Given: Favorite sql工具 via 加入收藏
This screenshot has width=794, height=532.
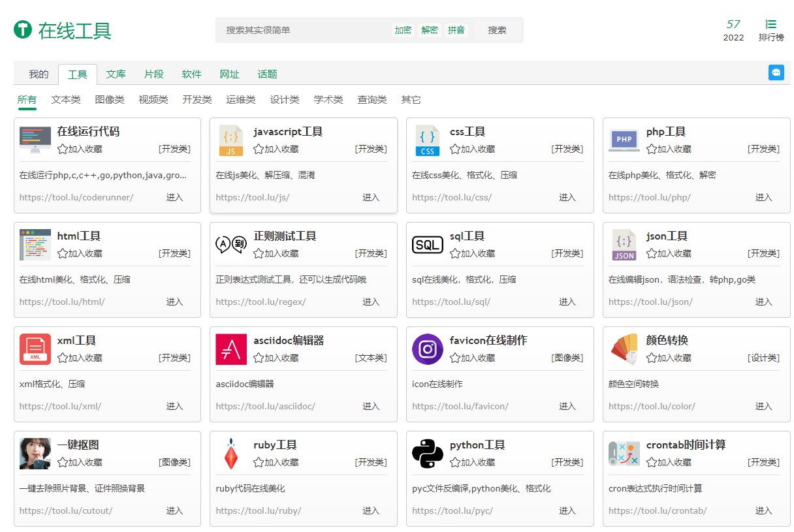Looking at the screenshot, I should click(473, 253).
